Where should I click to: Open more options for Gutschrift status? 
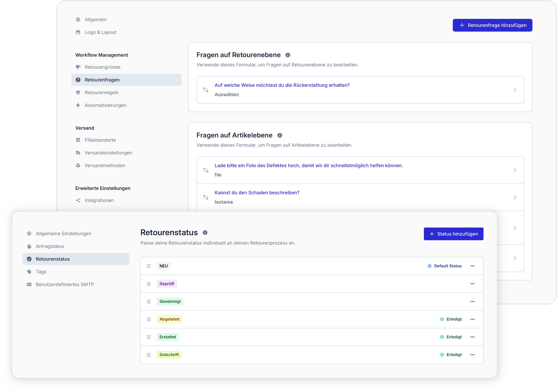click(x=472, y=355)
